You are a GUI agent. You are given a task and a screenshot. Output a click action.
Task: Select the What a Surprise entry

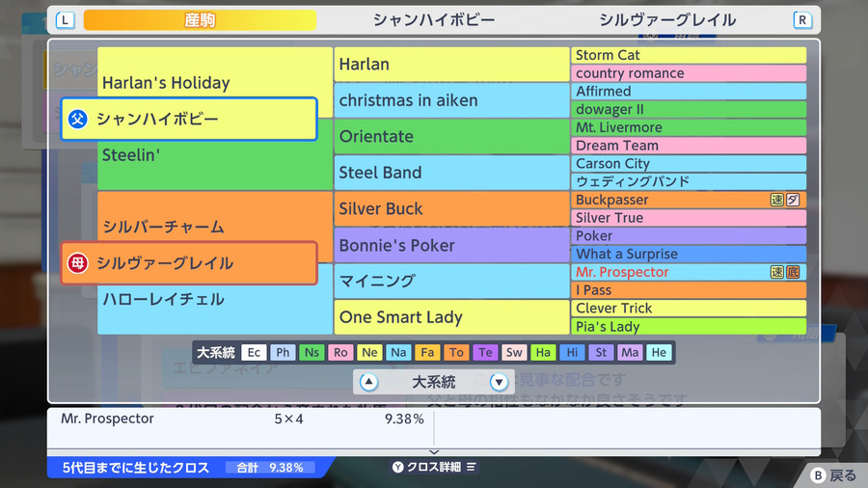(689, 254)
